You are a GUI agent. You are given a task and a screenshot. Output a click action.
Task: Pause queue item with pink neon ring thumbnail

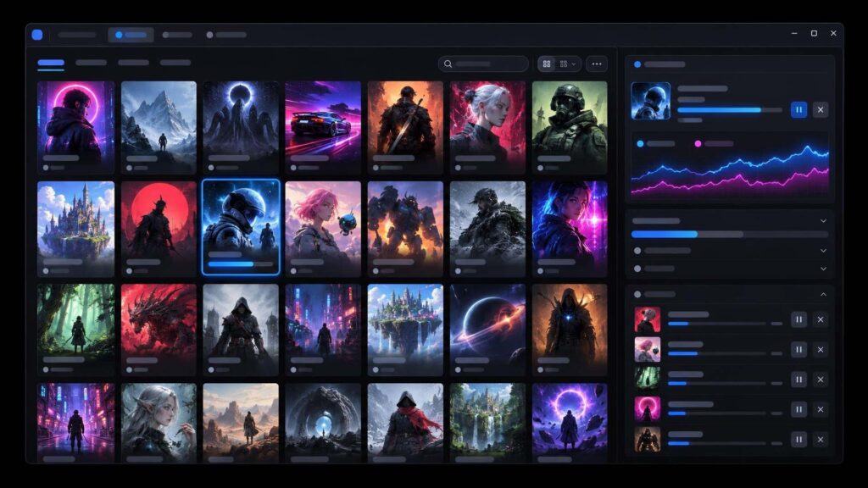[x=798, y=409]
